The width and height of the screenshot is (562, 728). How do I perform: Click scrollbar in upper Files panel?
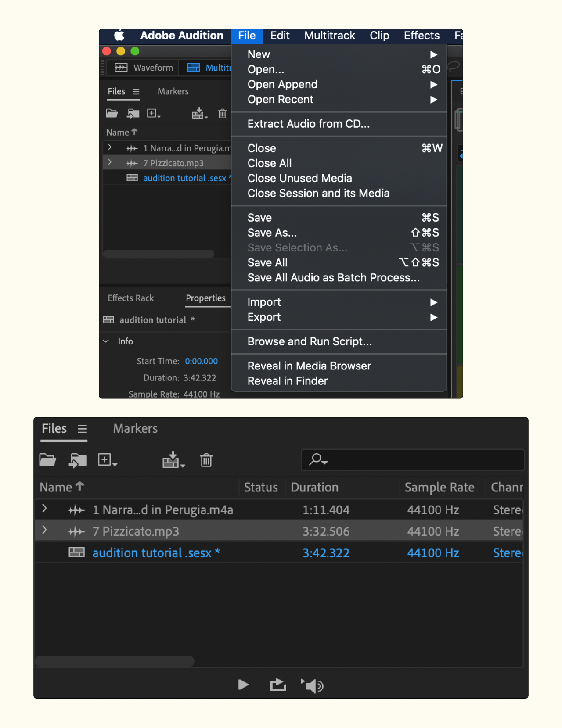(x=159, y=254)
